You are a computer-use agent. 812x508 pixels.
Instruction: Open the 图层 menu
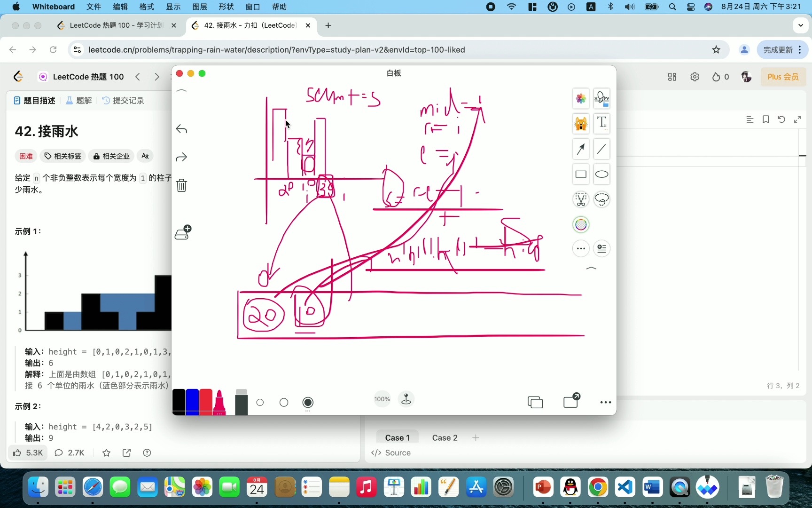point(200,7)
